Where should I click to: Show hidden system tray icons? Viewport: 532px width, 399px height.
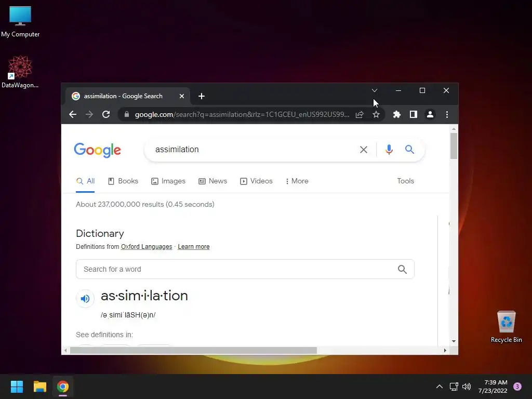coord(439,387)
